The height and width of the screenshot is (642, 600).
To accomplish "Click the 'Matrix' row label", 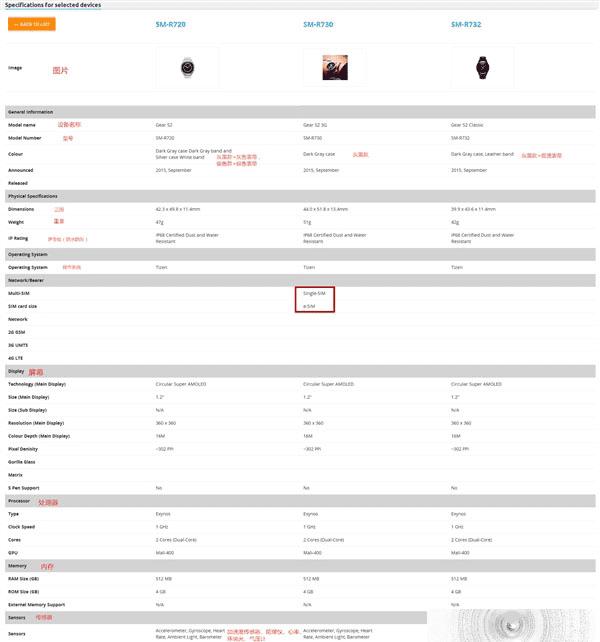I will [x=15, y=475].
